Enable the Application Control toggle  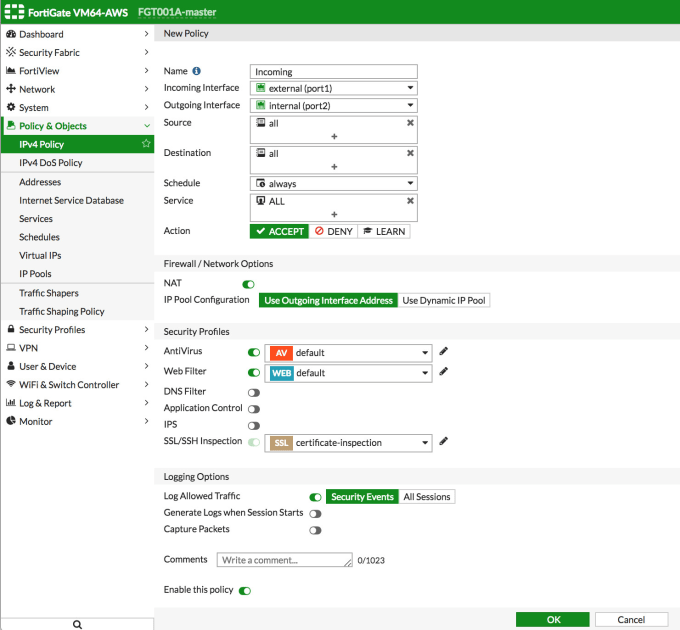(254, 409)
